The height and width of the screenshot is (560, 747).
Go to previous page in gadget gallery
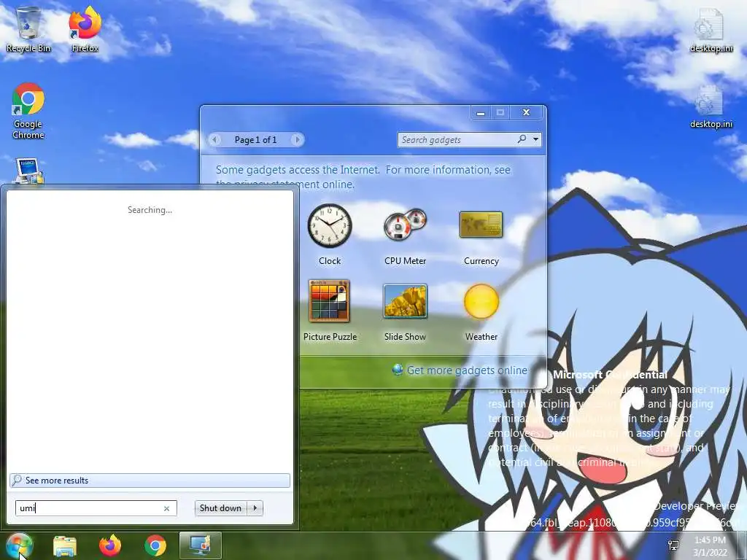[214, 139]
